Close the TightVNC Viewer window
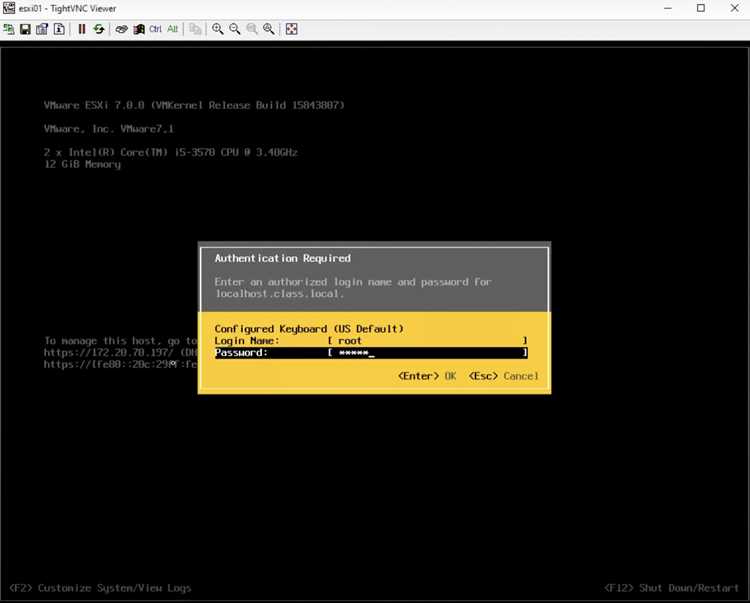 coord(734,8)
